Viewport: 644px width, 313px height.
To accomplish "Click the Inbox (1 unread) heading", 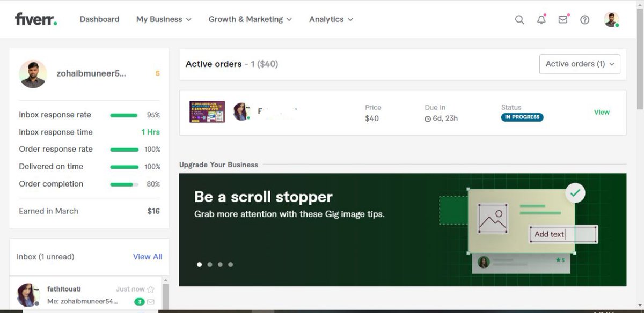I will pyautogui.click(x=46, y=257).
